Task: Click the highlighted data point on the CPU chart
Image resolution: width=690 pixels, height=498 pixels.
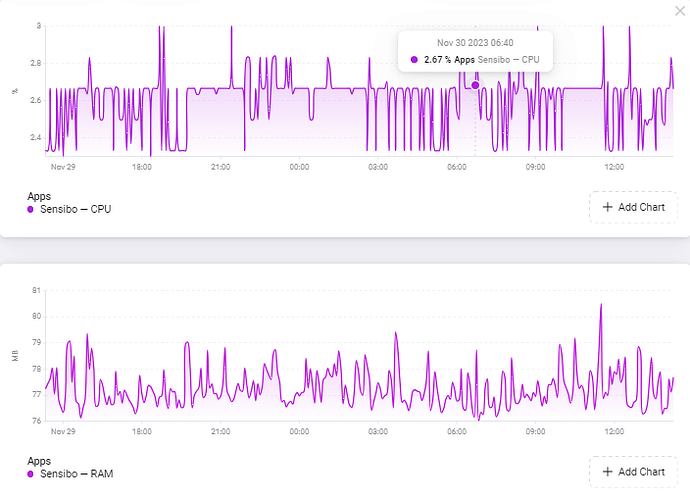Action: [x=475, y=85]
